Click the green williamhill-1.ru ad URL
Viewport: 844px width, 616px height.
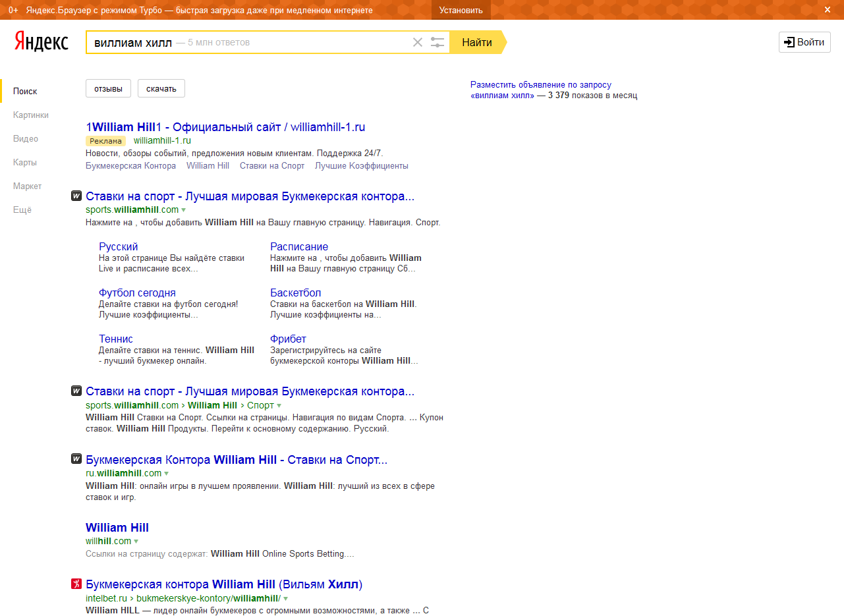(x=162, y=140)
